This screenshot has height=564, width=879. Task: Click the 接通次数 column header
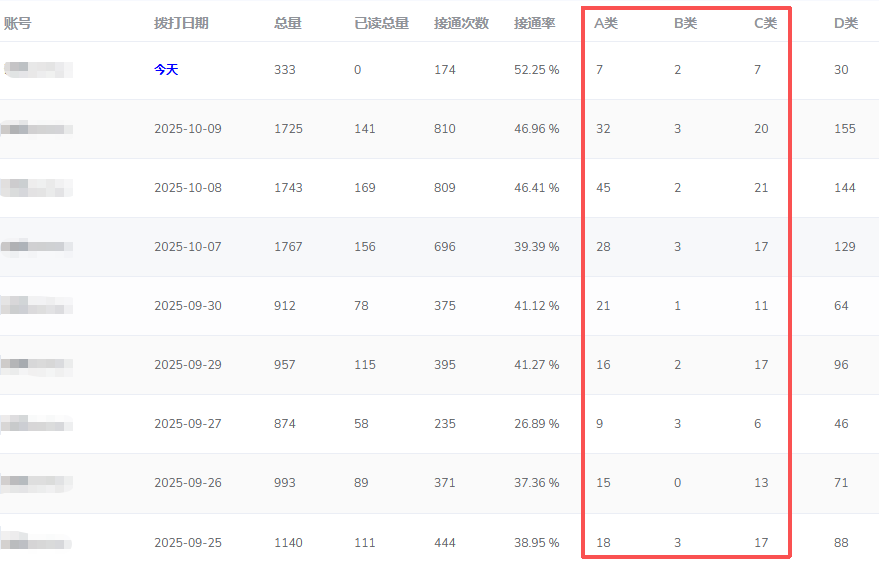pyautogui.click(x=461, y=23)
